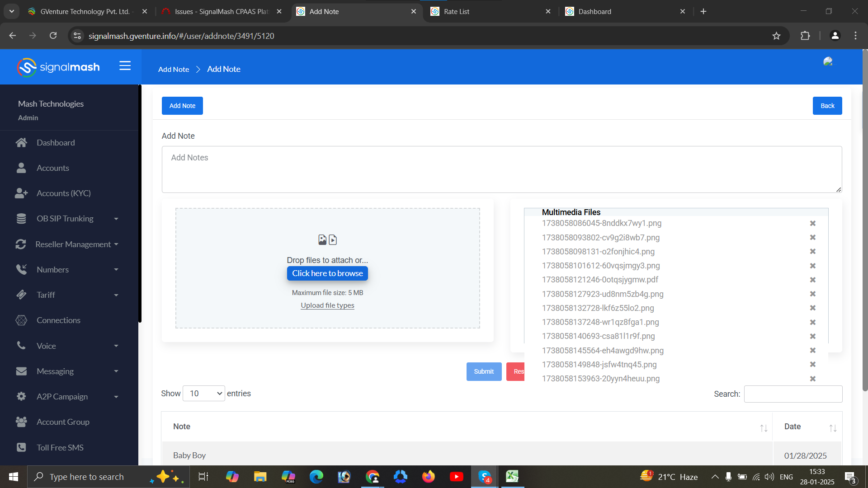
Task: Click the Back button
Action: tap(827, 106)
